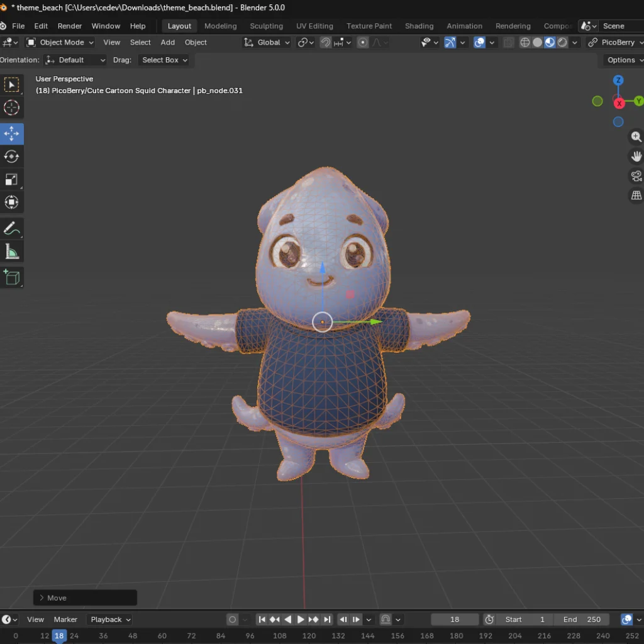Open the Playback dropdown
The image size is (644, 644).
(109, 619)
